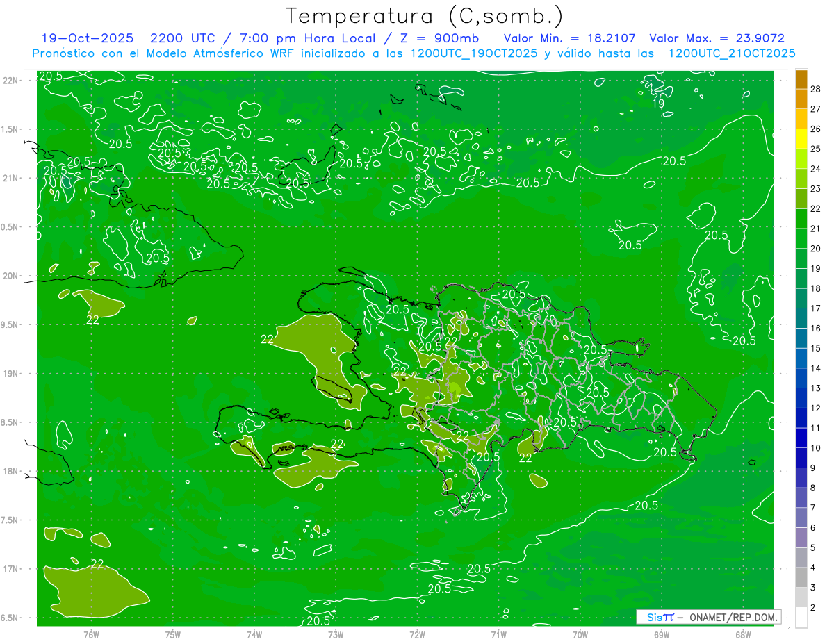
Task: Click the '11' colorbar label
Action: (x=816, y=428)
